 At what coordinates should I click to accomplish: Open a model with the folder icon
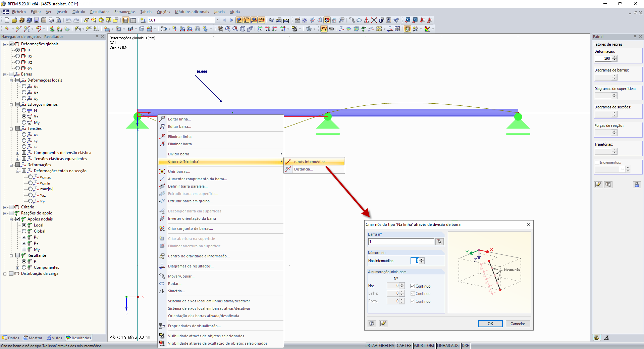click(x=14, y=20)
